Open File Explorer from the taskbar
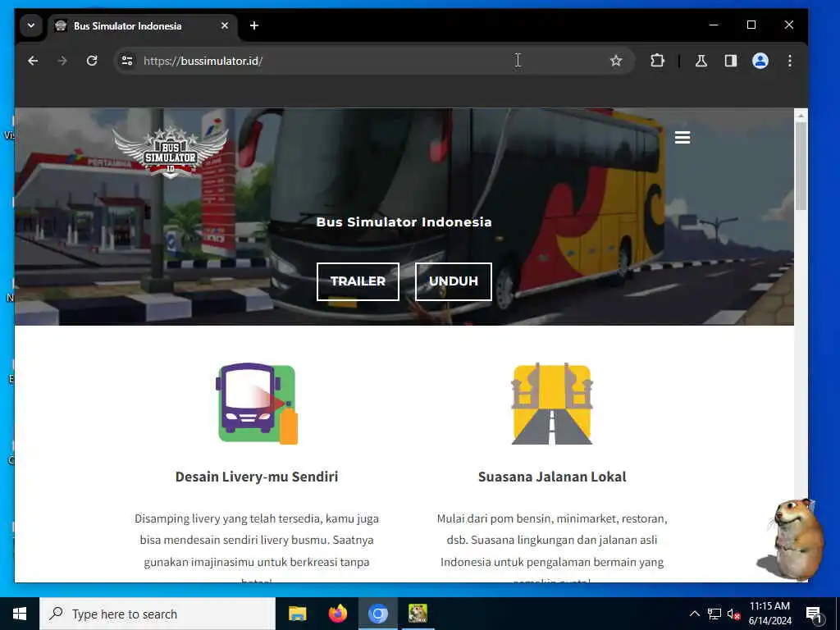Screen dimensions: 840x630 (297, 614)
